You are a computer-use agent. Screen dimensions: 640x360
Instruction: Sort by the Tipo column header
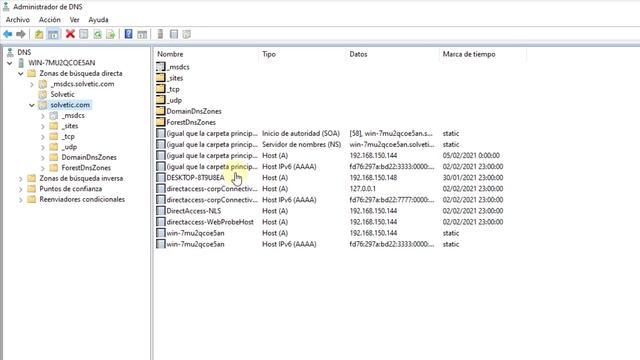point(302,54)
